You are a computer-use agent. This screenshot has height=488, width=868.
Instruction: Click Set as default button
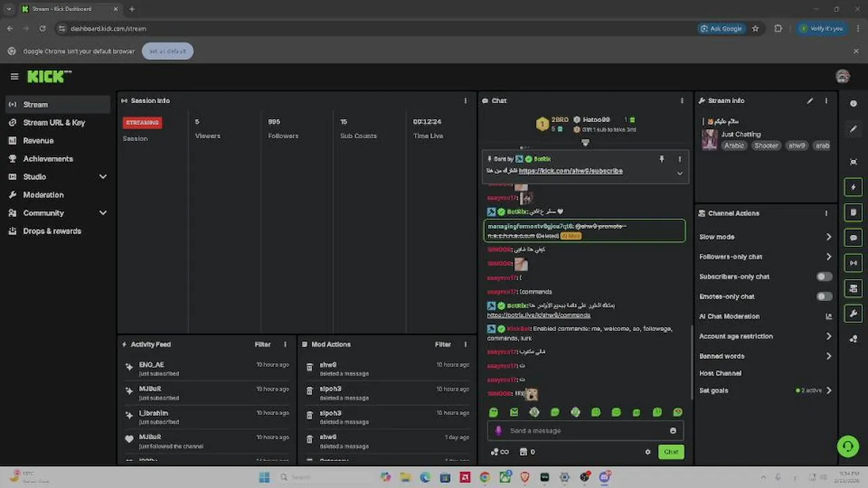167,51
